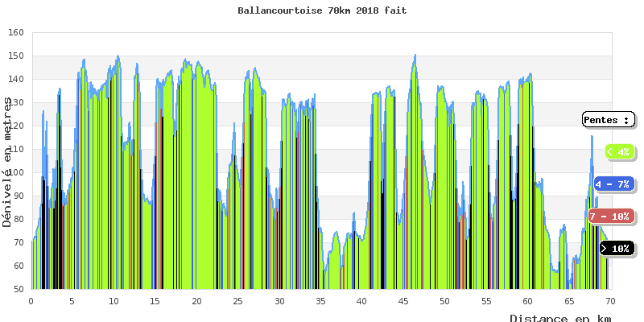644x322 pixels.
Task: Click the 80 elevation axis tick label
Action: pos(18,219)
